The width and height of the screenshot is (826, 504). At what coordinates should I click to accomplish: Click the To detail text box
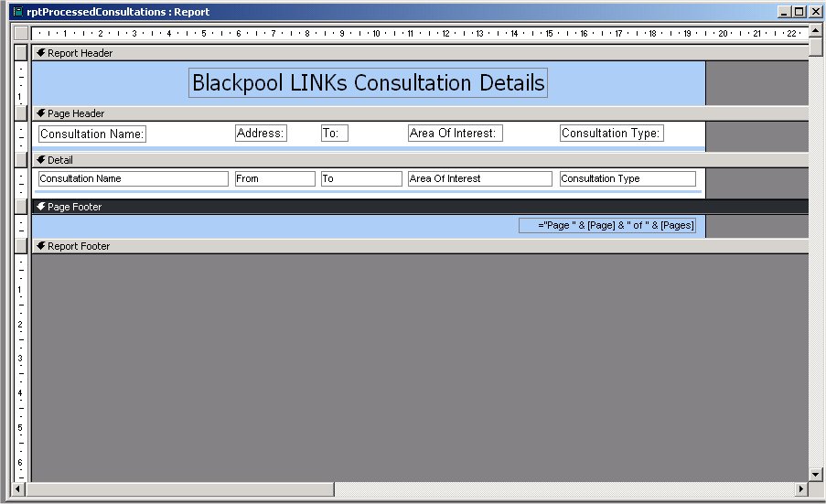362,178
